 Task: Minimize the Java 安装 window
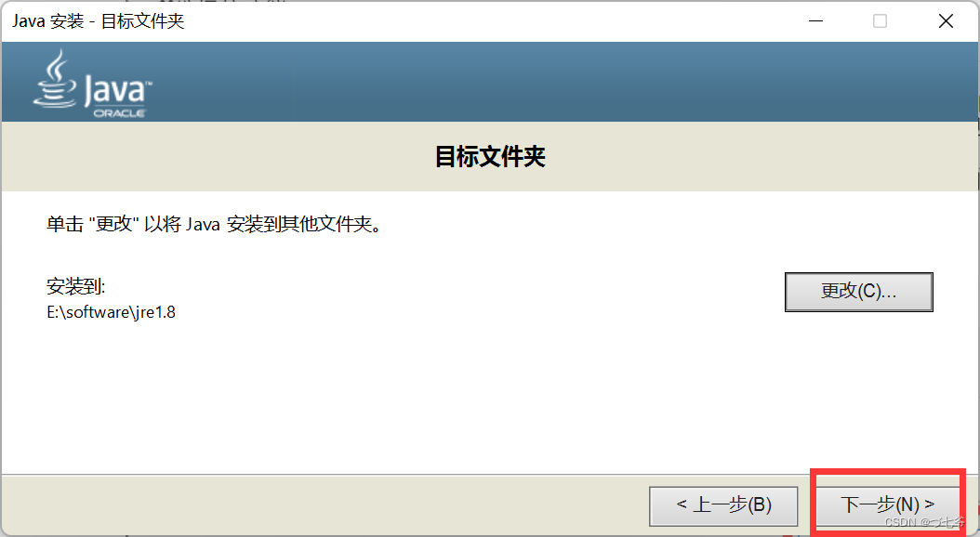tap(815, 21)
